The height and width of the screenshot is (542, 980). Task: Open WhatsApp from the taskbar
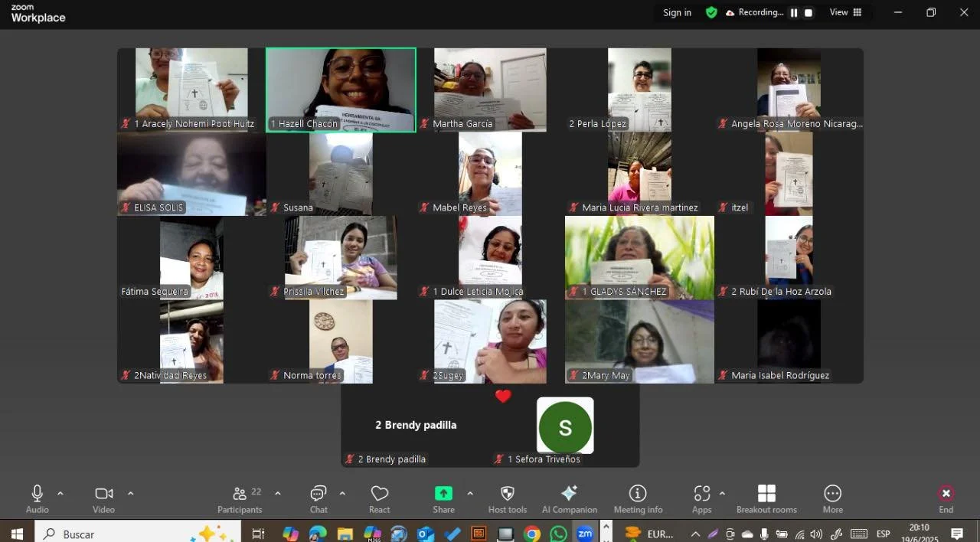(x=559, y=534)
